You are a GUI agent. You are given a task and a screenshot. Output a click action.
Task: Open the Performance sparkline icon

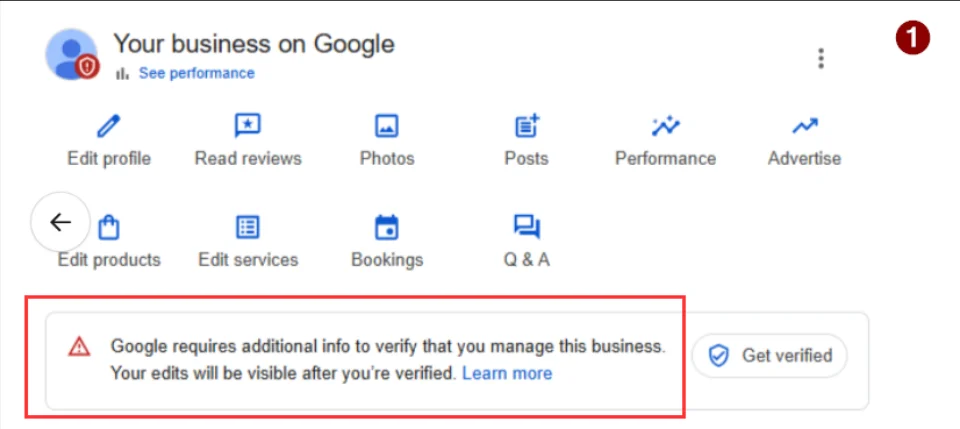point(665,126)
